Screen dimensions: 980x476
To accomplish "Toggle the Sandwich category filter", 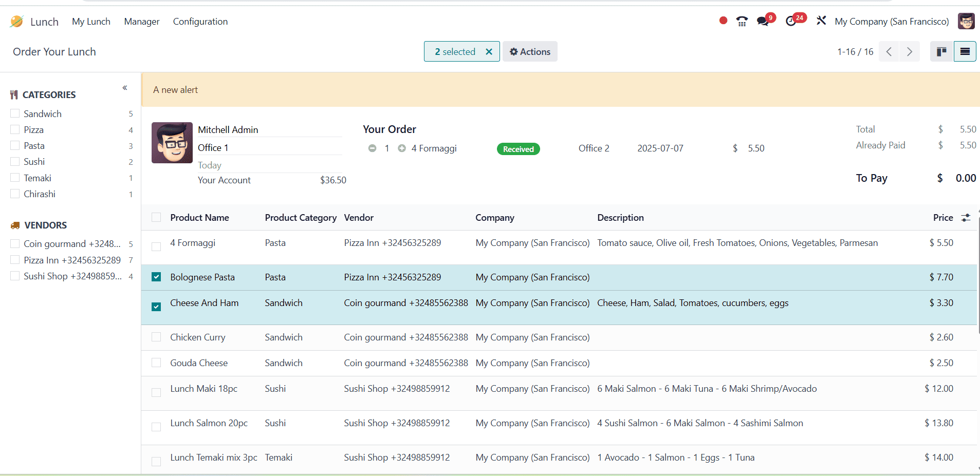I will [15, 113].
